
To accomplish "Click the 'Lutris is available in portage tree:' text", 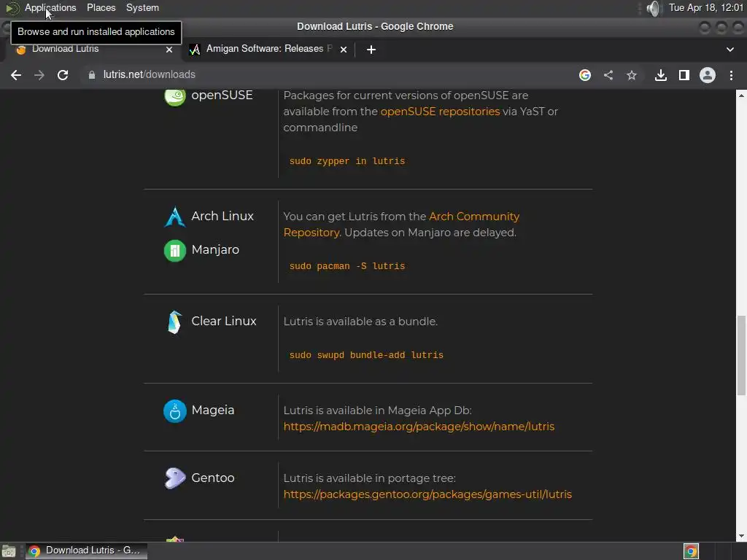I will point(369,478).
